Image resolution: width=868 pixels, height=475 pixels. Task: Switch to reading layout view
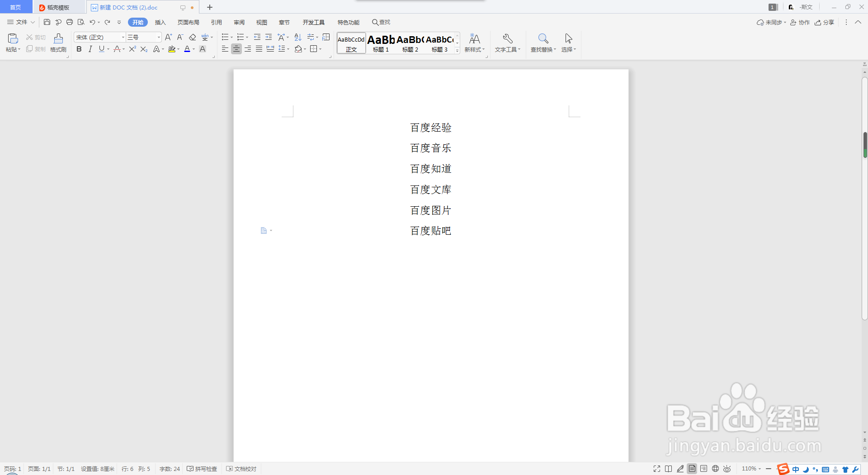pyautogui.click(x=669, y=469)
